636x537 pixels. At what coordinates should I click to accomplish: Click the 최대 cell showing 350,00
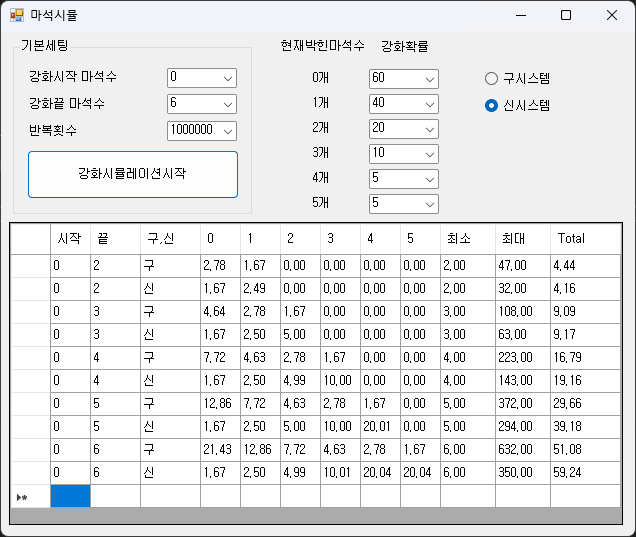tap(523, 473)
